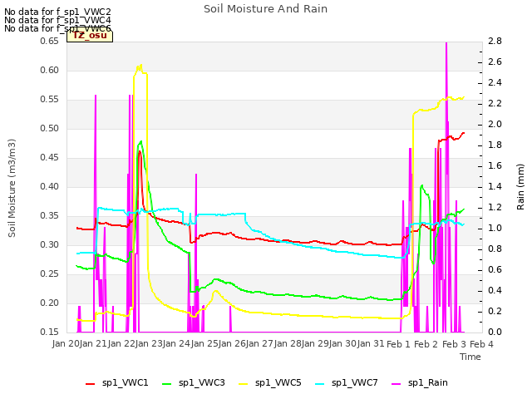The width and height of the screenshot is (532, 399).
Task: Click the cyan sp1_VWC7 legend swatch
Action: tap(319, 384)
